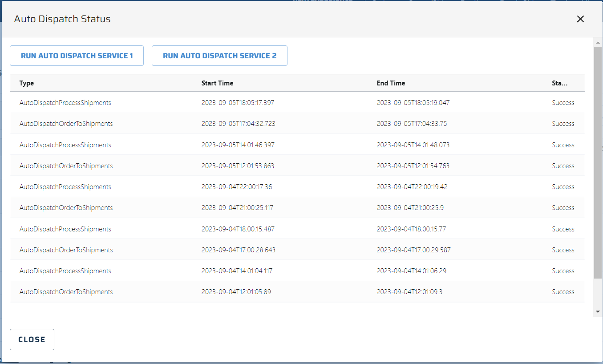
Task: Click the CLOSE button at the bottom
Action: [x=32, y=340]
